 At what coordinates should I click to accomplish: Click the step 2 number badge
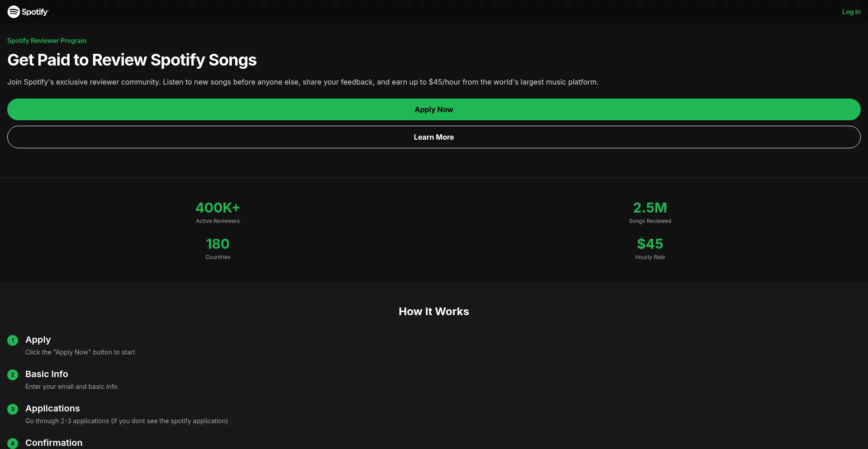click(13, 375)
